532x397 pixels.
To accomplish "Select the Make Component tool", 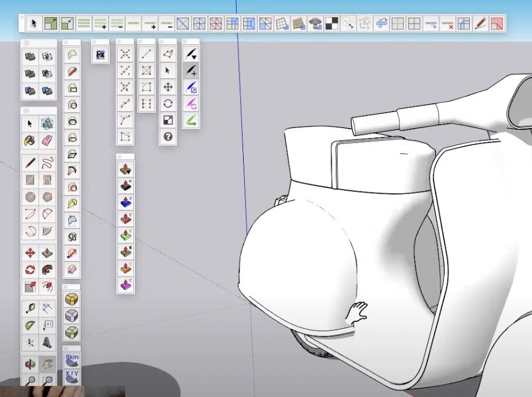I will (x=47, y=123).
